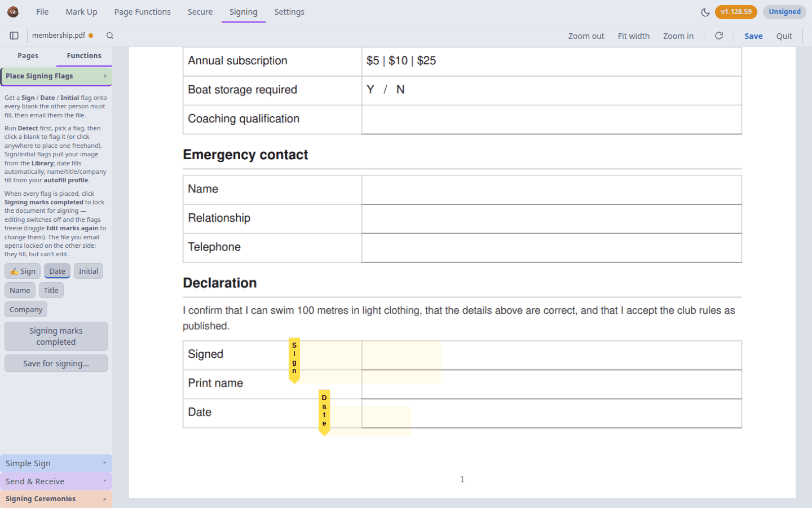
Task: Select the membership.pdf file name
Action: click(x=59, y=36)
